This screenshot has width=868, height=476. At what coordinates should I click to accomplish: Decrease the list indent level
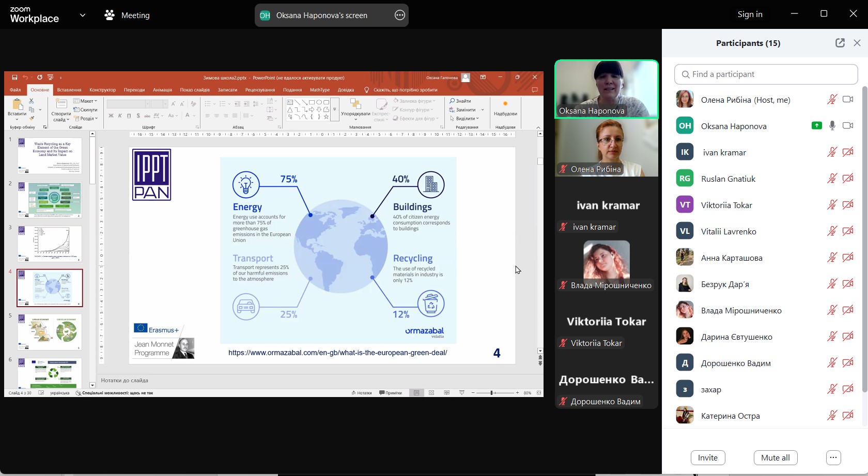click(238, 104)
